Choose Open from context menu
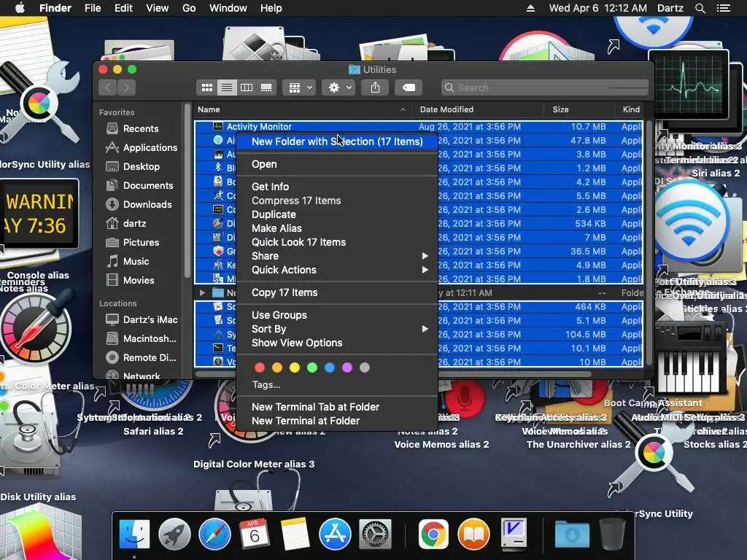The width and height of the screenshot is (747, 560). pyautogui.click(x=337, y=164)
